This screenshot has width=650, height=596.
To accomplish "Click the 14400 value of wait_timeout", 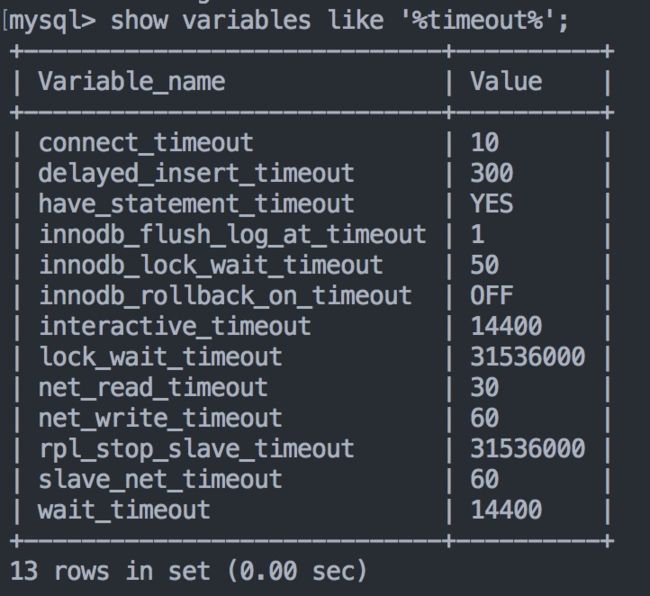I will coord(506,510).
